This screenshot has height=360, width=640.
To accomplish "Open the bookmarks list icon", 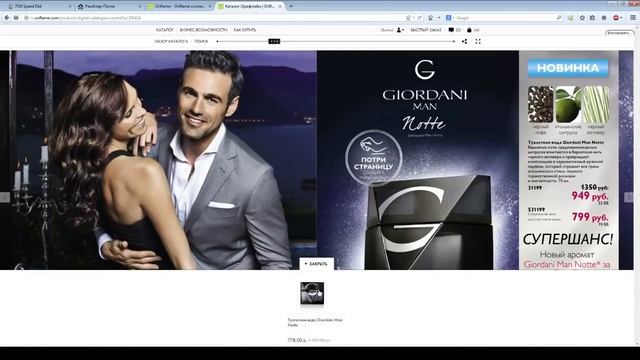I will click(593, 18).
